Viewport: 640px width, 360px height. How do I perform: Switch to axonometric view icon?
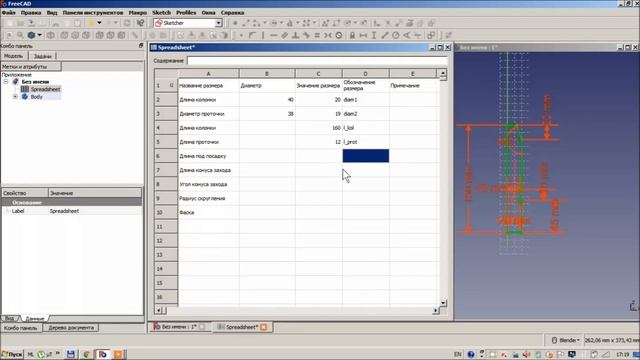51,36
